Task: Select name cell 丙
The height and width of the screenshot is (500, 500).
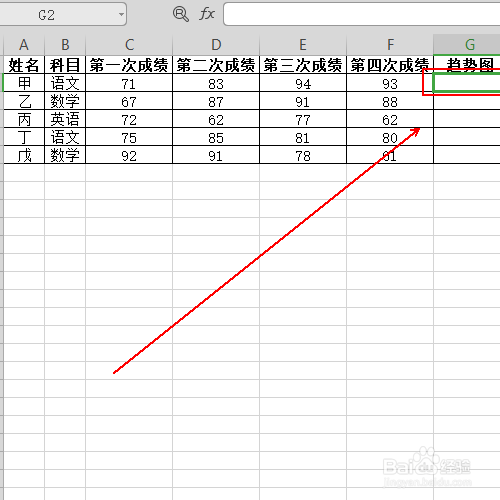Action: pyautogui.click(x=24, y=119)
